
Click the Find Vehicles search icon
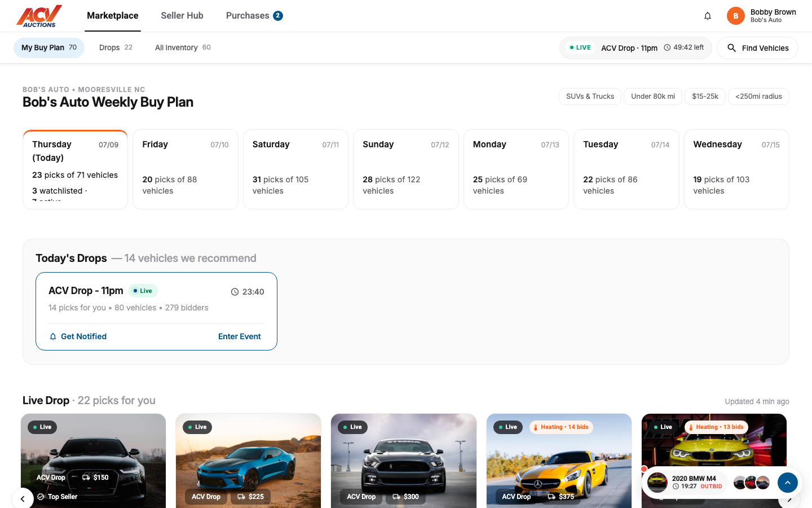[731, 48]
